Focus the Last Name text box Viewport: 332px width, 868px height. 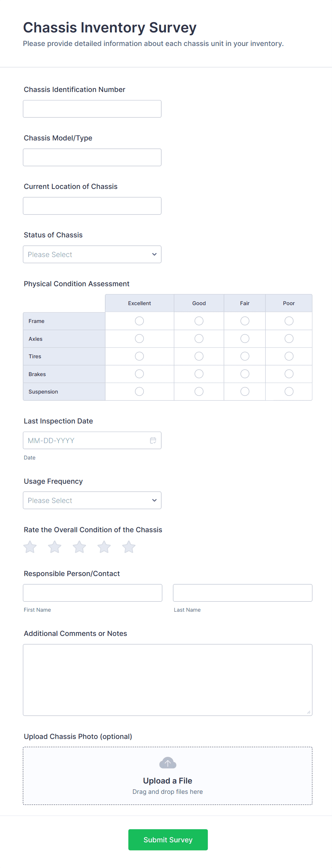click(x=242, y=593)
